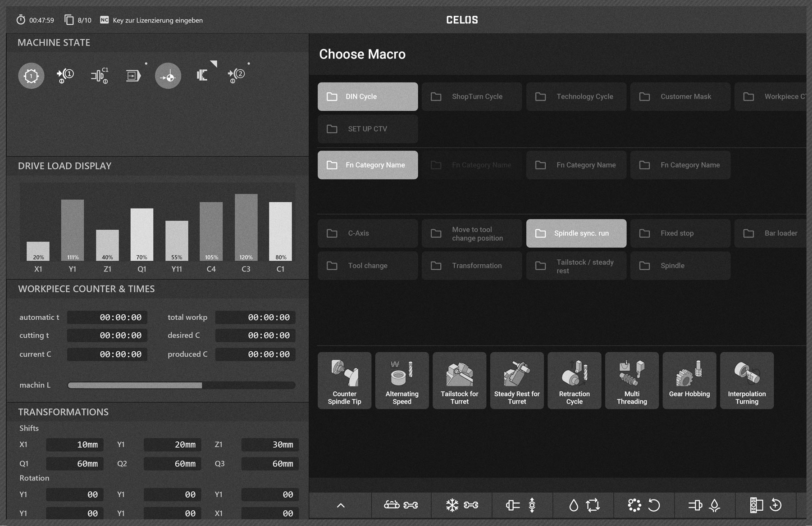The width and height of the screenshot is (812, 526).
Task: Choose the Tailstock for Turret macro
Action: (459, 381)
